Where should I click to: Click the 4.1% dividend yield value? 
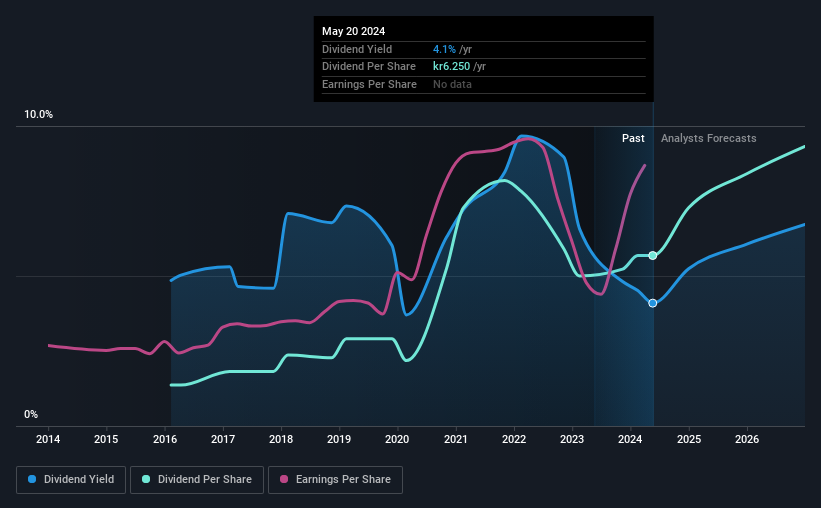(x=444, y=49)
